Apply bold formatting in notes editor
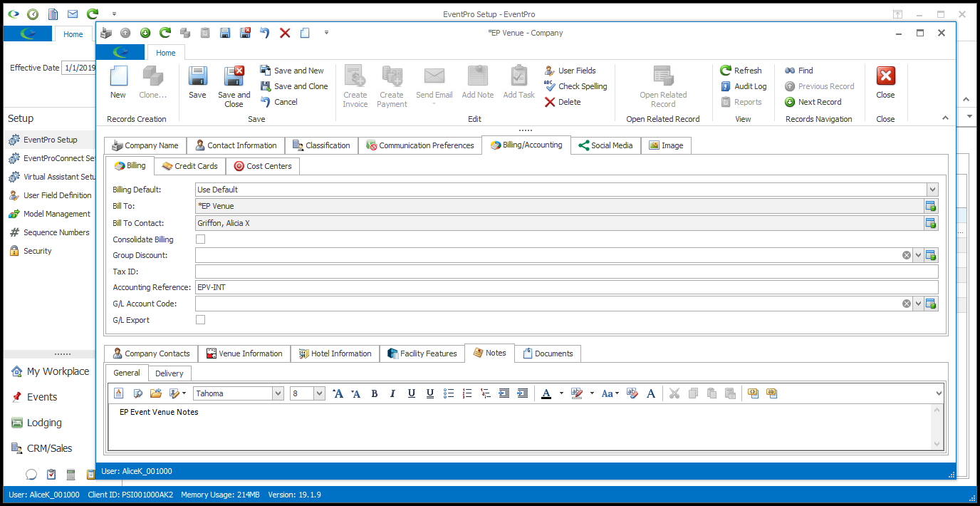Image resolution: width=980 pixels, height=506 pixels. pos(374,393)
